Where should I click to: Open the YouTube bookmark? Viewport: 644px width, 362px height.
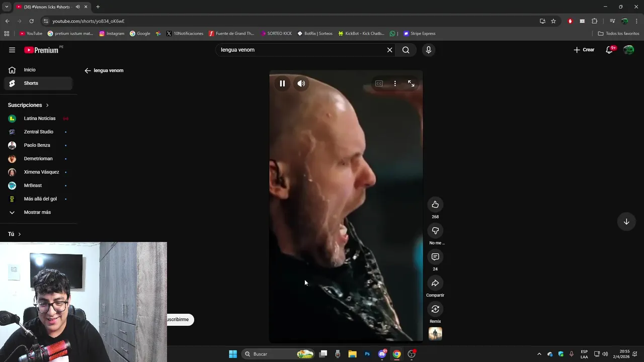[x=31, y=34]
